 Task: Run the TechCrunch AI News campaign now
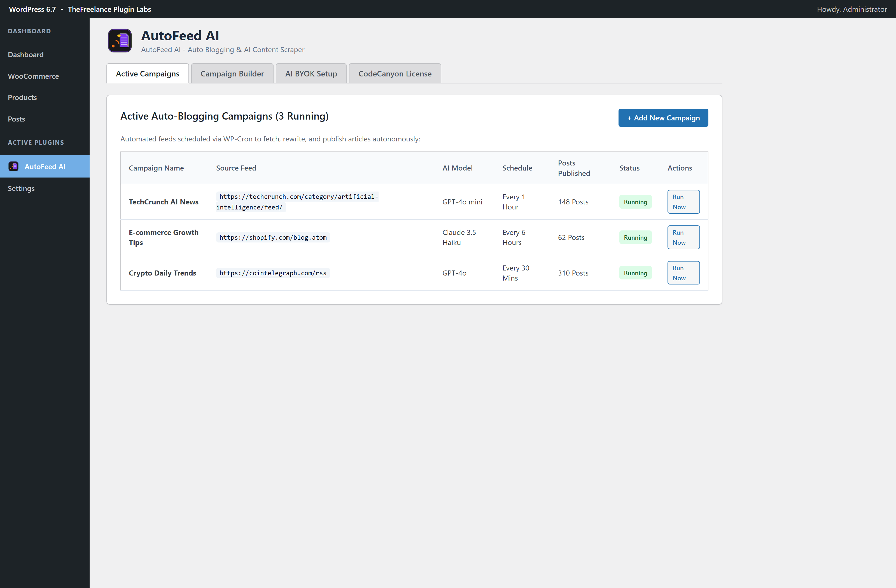point(683,202)
